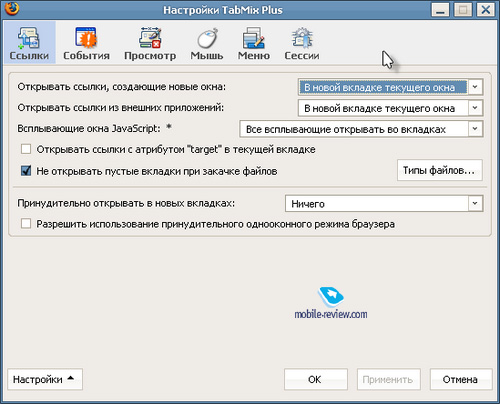Enable forced single-window browser mode checkbox
The width and height of the screenshot is (500, 404).
click(26, 223)
